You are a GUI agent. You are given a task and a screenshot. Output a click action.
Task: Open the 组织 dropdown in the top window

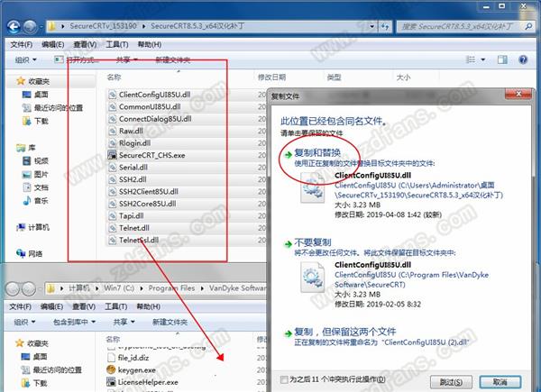(25, 60)
